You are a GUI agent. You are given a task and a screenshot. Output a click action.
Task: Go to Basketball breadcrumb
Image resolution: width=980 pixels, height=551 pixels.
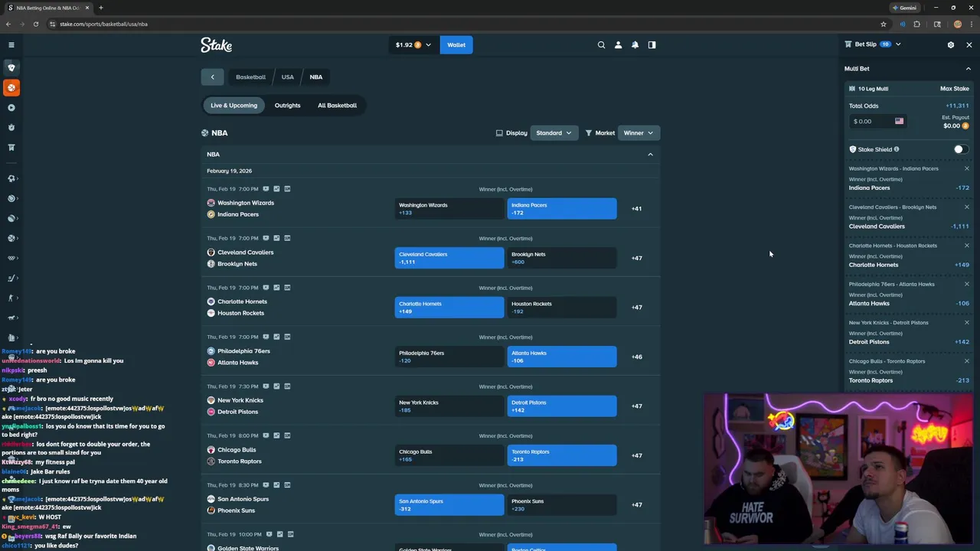[x=250, y=77]
